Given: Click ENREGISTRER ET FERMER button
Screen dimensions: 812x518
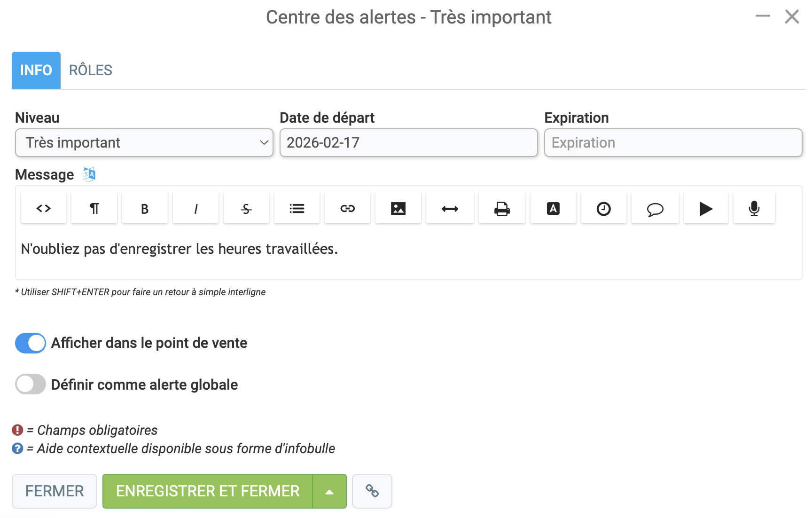Looking at the screenshot, I should (208, 491).
